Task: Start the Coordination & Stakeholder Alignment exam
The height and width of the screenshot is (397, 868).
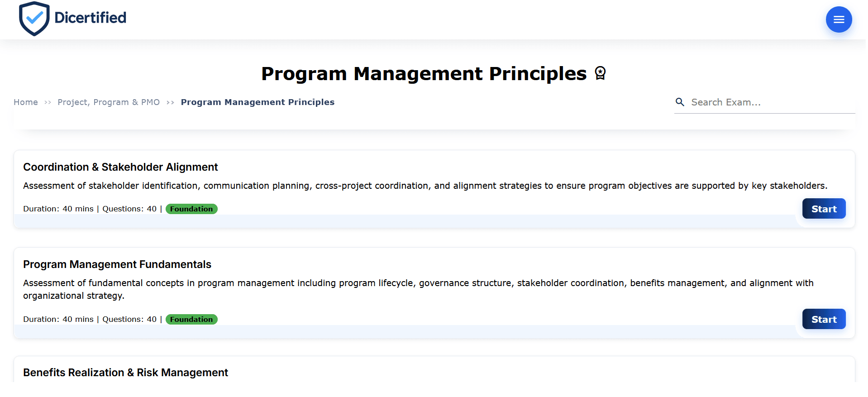Action: pos(823,208)
